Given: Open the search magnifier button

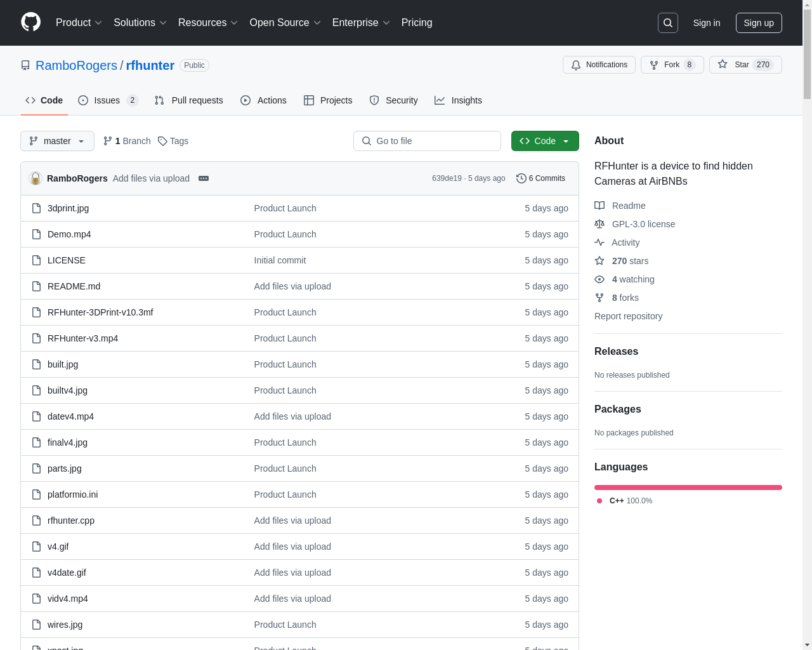Looking at the screenshot, I should click(x=668, y=23).
